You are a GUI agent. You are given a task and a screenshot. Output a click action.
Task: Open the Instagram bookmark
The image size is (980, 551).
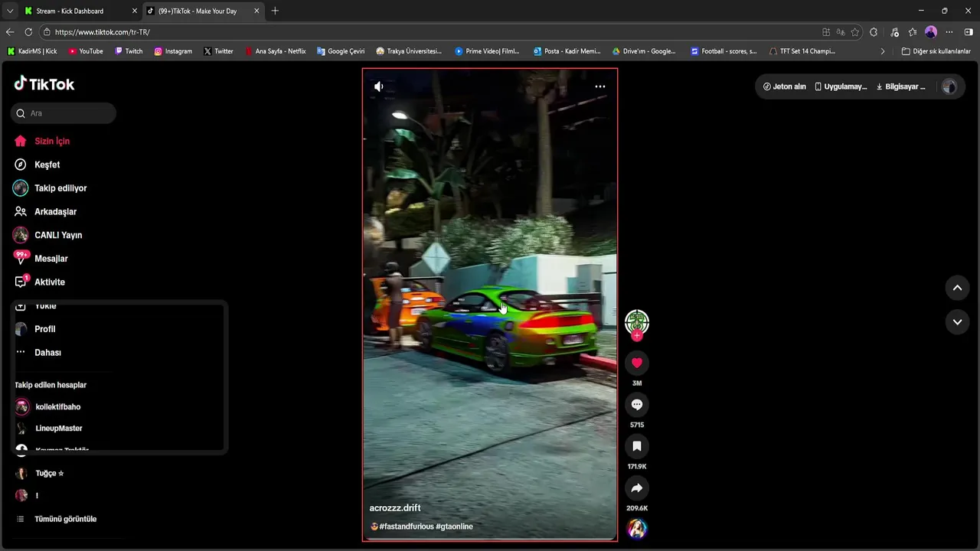(173, 51)
